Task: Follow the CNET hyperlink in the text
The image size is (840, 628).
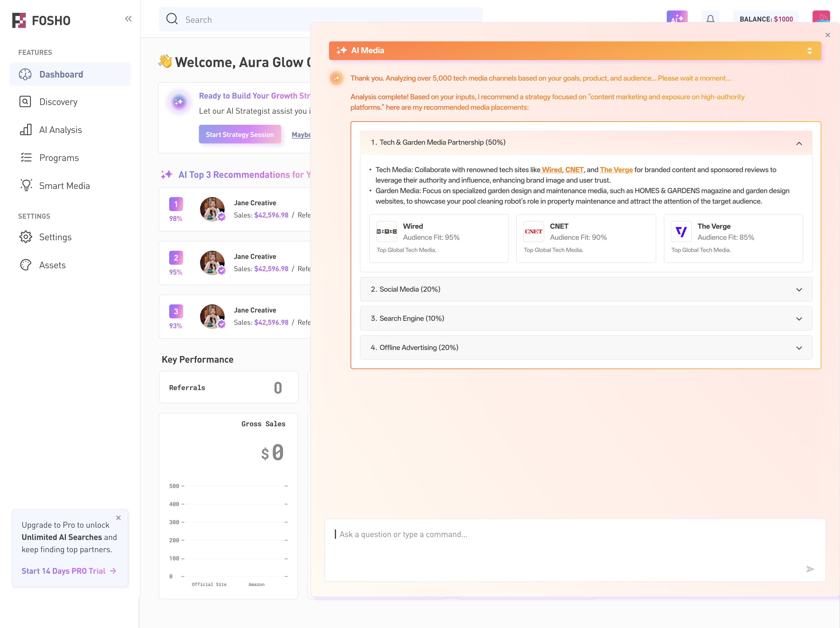Action: [574, 170]
